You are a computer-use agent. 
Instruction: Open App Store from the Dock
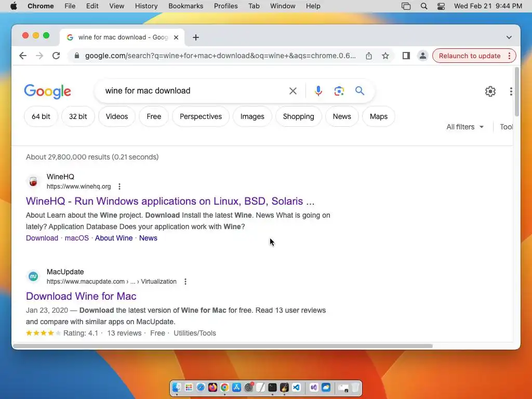click(x=236, y=388)
